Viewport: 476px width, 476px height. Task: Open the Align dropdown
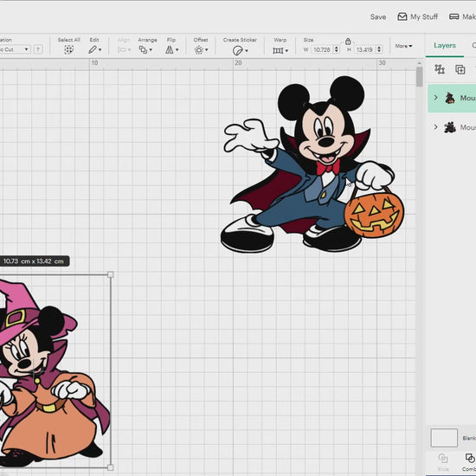point(124,49)
